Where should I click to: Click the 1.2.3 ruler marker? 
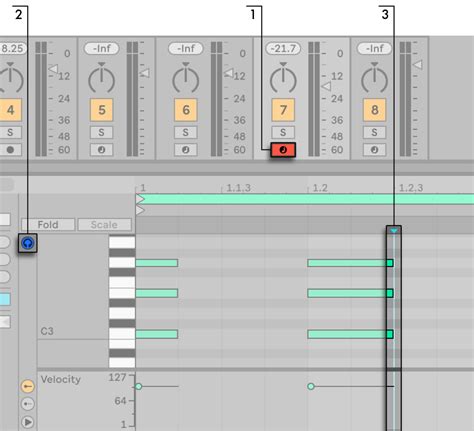(411, 188)
